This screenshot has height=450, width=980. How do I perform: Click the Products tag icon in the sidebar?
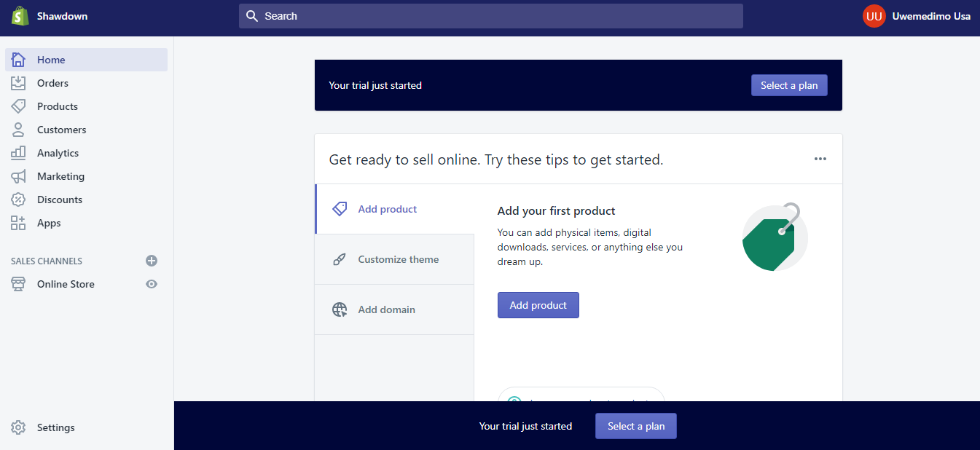pyautogui.click(x=18, y=106)
